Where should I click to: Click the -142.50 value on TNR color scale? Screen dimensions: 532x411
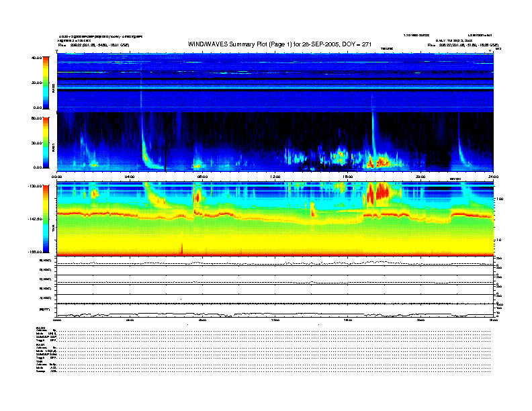[35, 219]
